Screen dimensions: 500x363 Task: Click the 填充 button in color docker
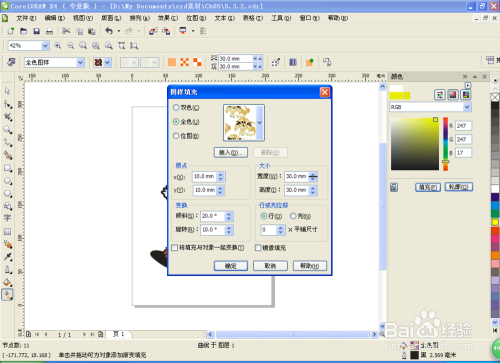point(428,187)
